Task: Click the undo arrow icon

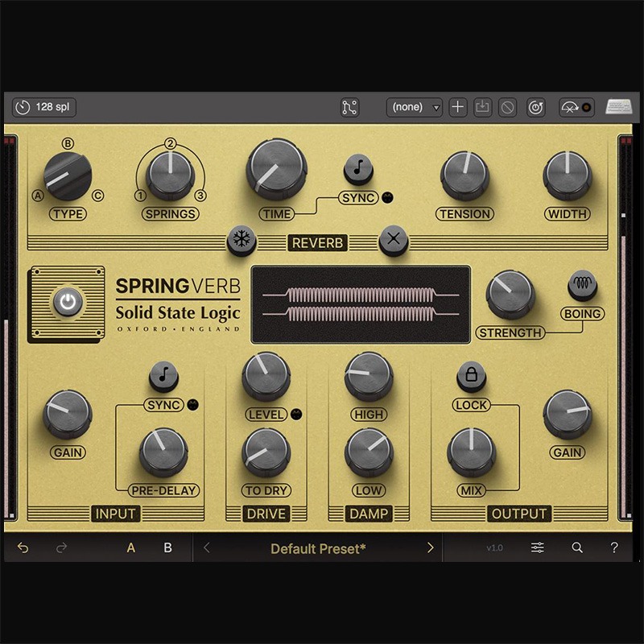Action: [x=23, y=547]
